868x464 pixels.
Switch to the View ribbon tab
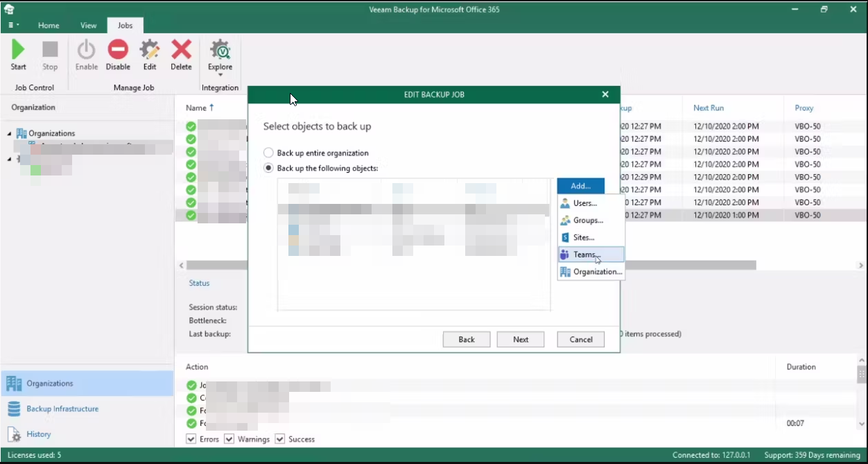[x=88, y=25]
